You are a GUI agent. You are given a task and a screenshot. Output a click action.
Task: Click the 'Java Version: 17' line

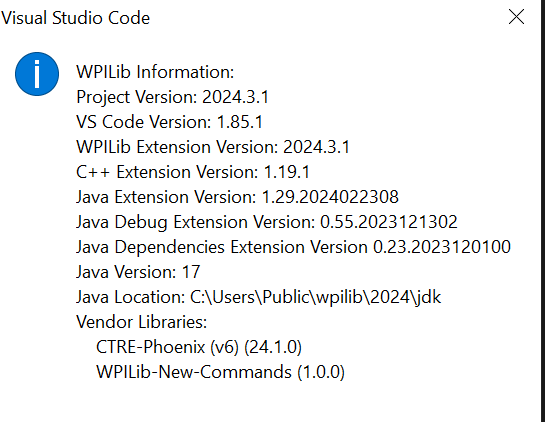pos(138,272)
